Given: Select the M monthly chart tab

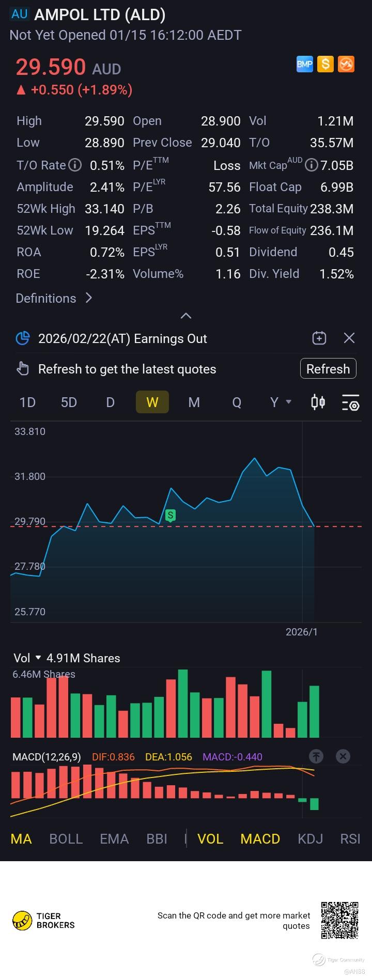Looking at the screenshot, I should tap(194, 402).
